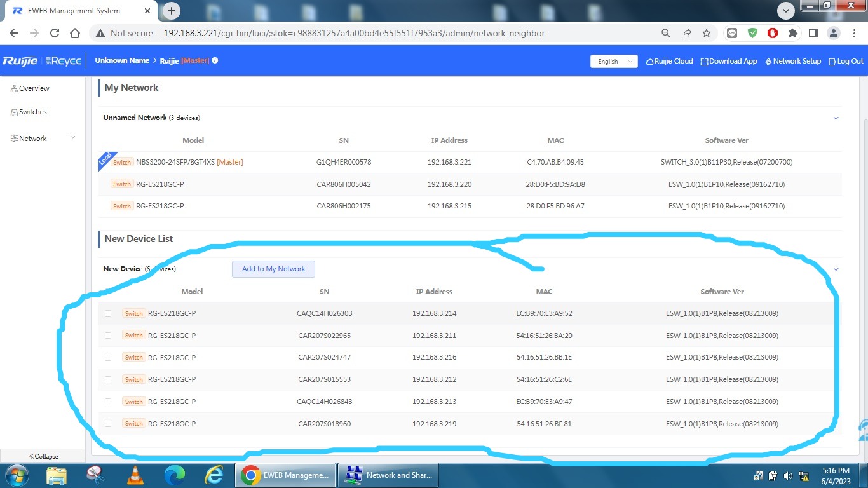Expand the Network sidebar menu
868x488 pixels.
pyautogui.click(x=43, y=138)
